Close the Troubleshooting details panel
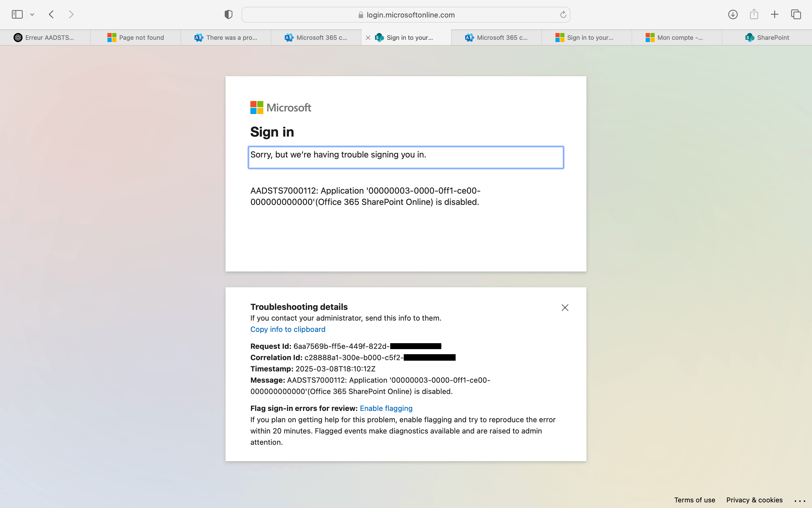The width and height of the screenshot is (812, 508). pos(565,308)
